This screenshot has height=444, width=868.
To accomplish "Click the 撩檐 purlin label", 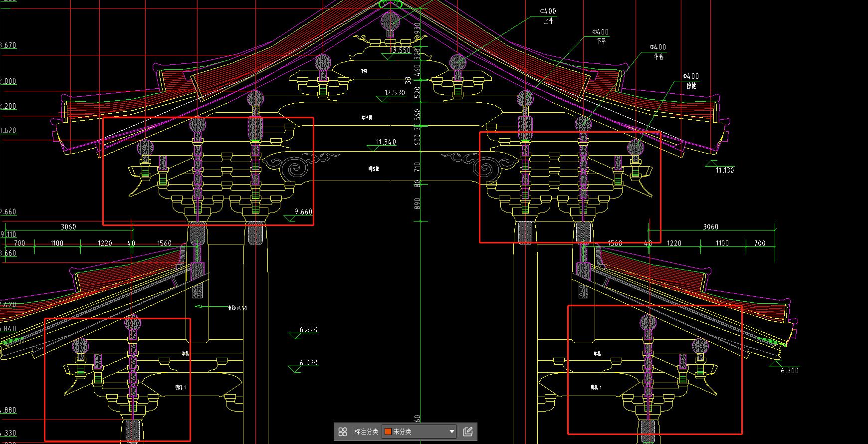I will 691,86.
